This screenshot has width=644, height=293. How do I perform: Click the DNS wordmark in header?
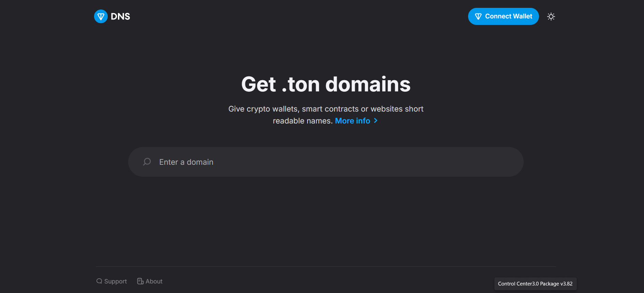click(x=120, y=16)
